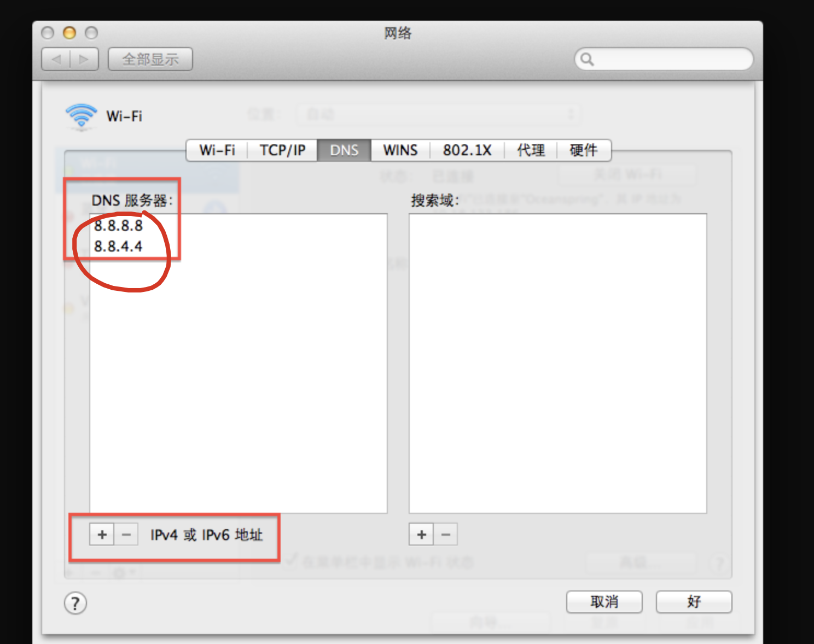Add a DNS server with plus button
This screenshot has height=644, width=814.
(102, 535)
